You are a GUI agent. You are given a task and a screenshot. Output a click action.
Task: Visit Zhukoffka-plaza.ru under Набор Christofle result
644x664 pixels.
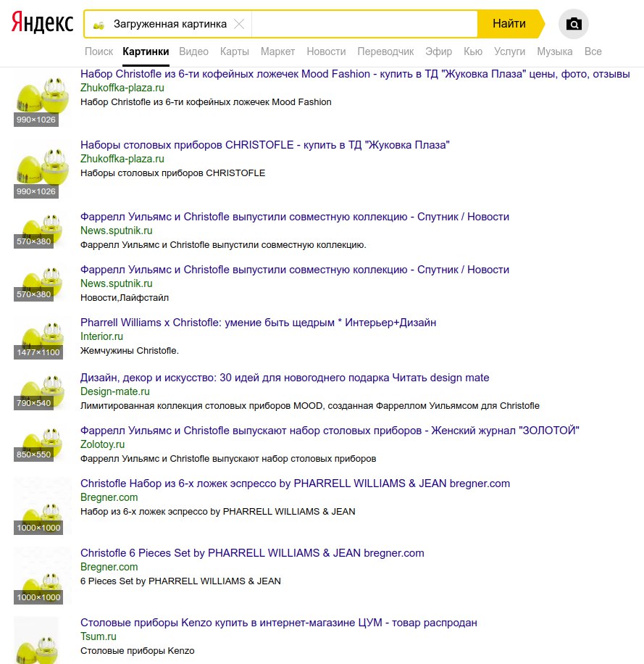tap(122, 88)
